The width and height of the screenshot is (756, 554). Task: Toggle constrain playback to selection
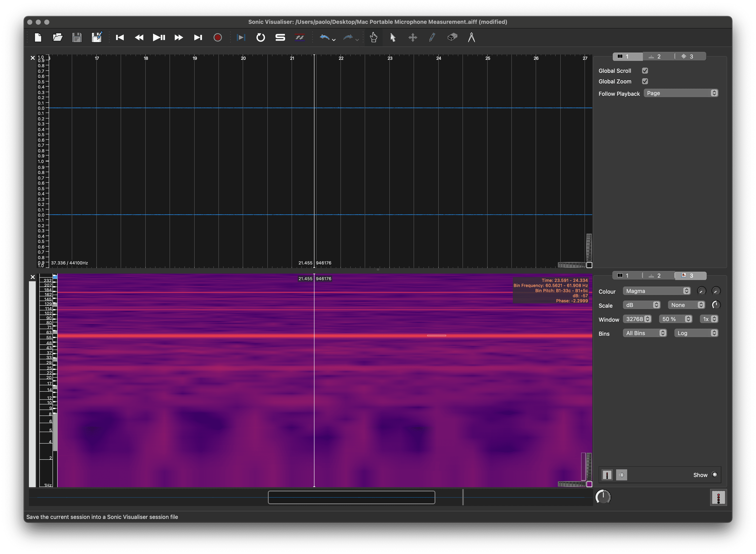click(x=241, y=37)
